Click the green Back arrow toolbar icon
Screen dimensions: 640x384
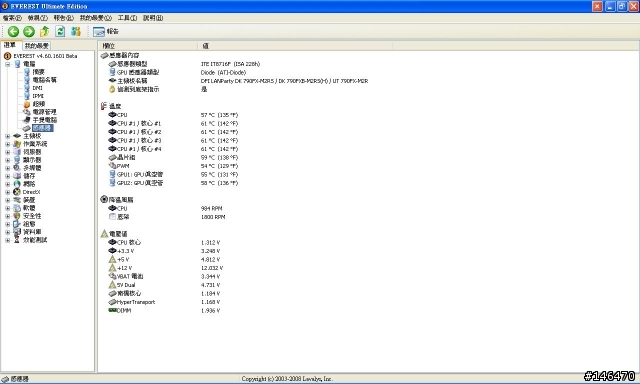[13, 31]
